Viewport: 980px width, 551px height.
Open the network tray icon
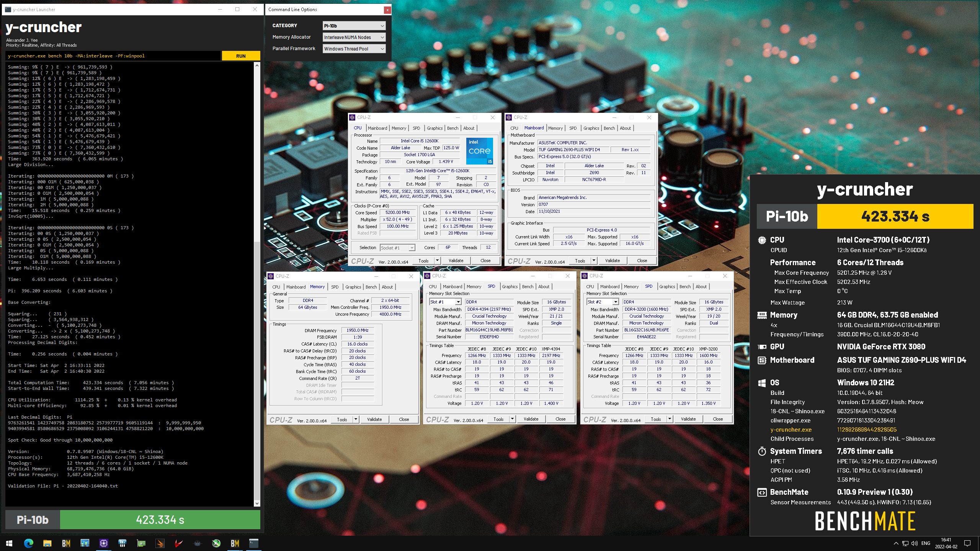coord(905,543)
